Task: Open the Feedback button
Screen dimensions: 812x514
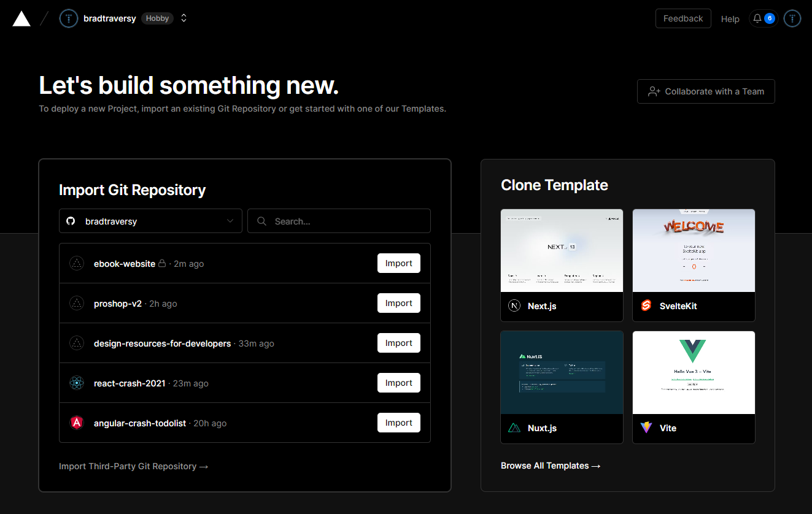Action: [683, 18]
